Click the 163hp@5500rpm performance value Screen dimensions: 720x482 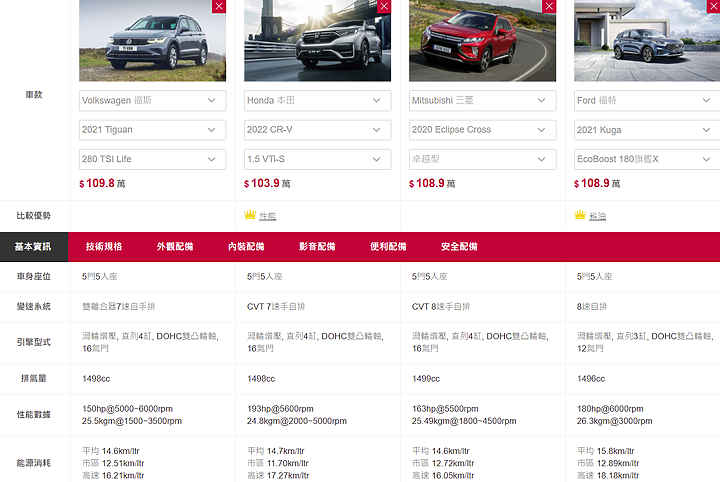point(445,409)
